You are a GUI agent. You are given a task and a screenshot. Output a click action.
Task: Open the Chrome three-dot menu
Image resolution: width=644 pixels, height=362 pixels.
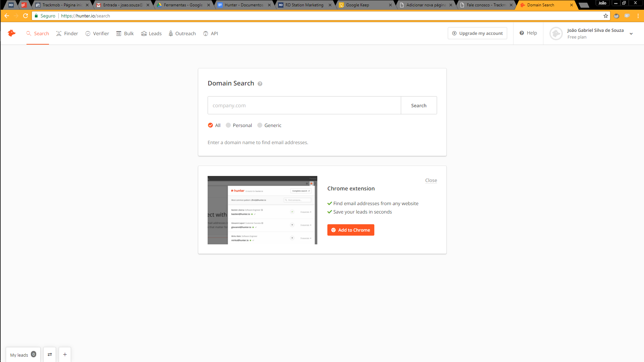click(x=638, y=16)
